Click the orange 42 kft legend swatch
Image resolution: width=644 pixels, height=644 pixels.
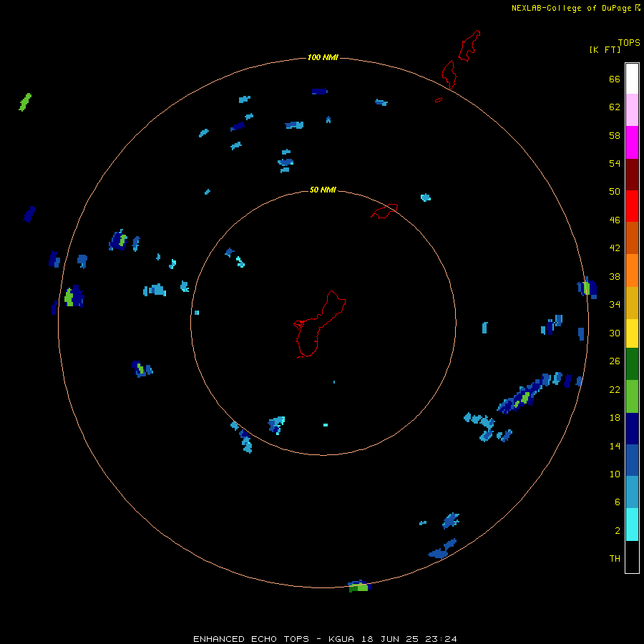632,270
